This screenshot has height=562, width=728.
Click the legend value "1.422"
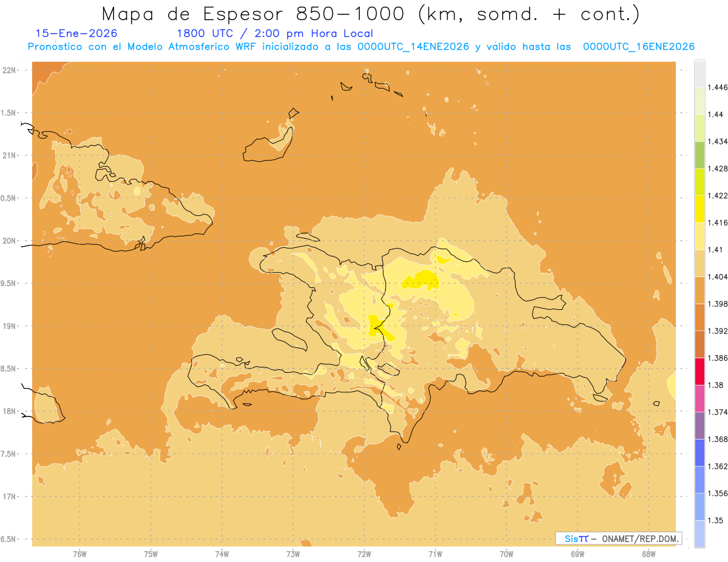pos(717,195)
